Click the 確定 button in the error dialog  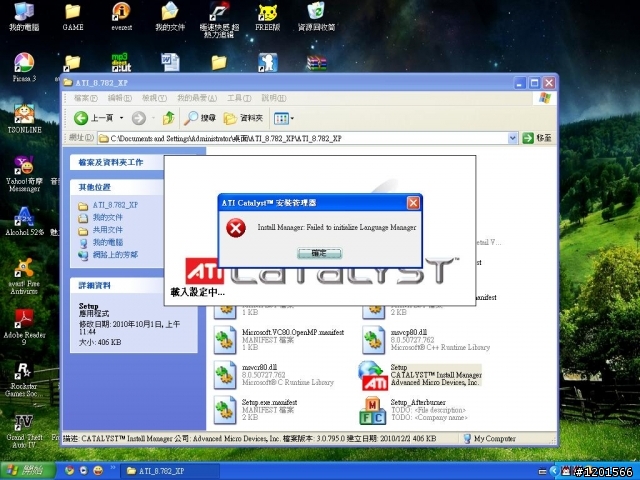click(319, 253)
